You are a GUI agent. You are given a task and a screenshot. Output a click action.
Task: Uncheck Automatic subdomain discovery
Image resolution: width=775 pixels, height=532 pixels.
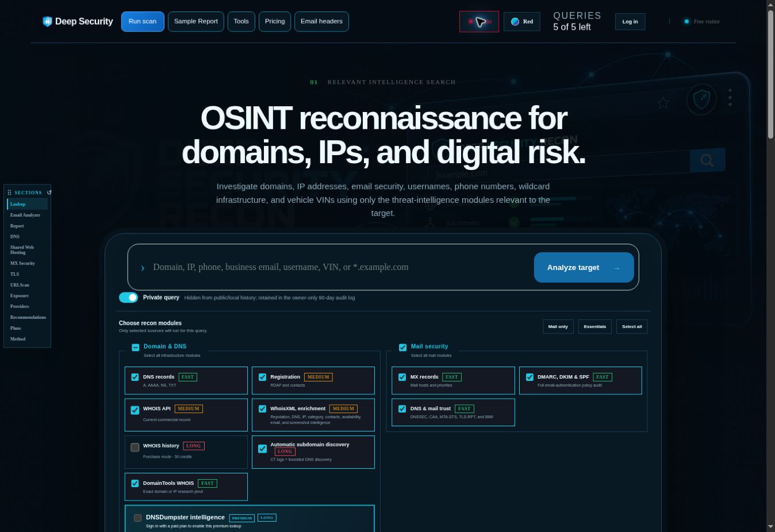(x=262, y=449)
